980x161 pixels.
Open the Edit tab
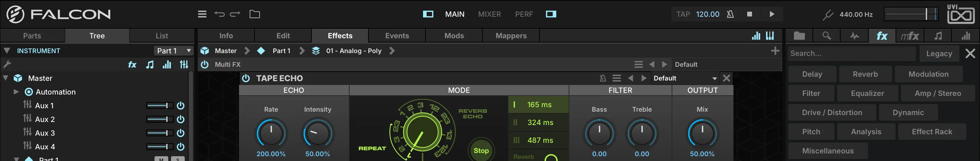[283, 35]
